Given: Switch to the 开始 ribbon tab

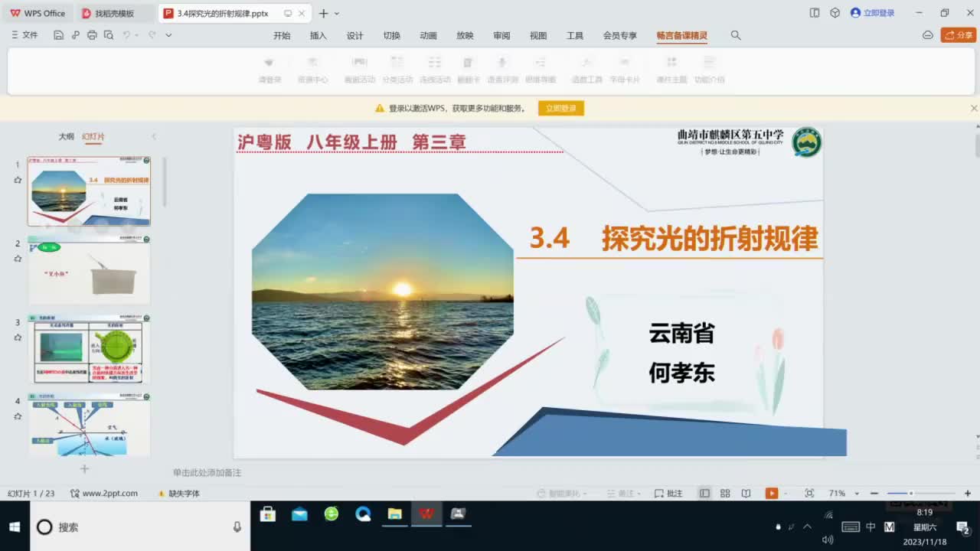Looking at the screenshot, I should tap(282, 36).
